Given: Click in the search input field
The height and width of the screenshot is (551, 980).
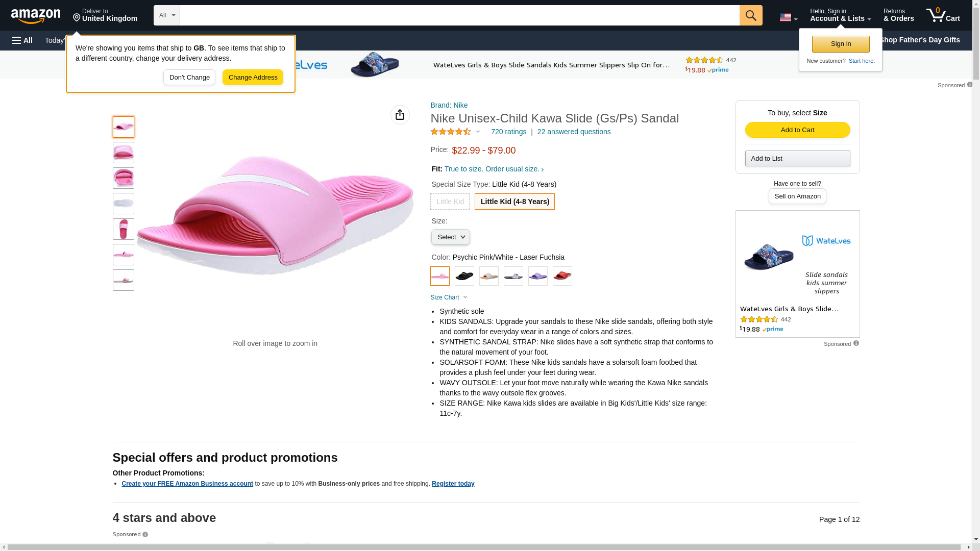Looking at the screenshot, I should [459, 15].
